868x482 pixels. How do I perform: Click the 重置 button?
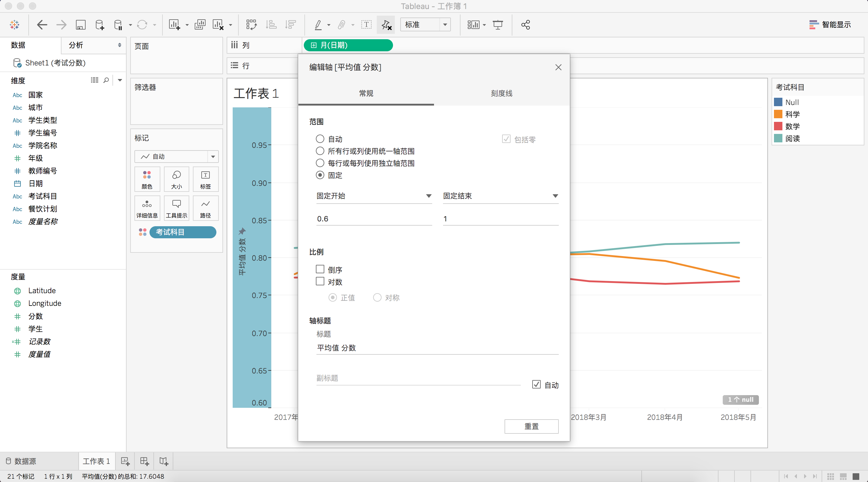coord(531,426)
